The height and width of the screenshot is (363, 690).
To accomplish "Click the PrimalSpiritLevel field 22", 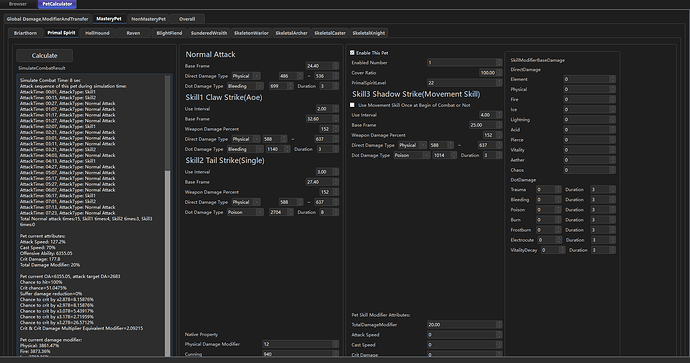I will [x=464, y=83].
